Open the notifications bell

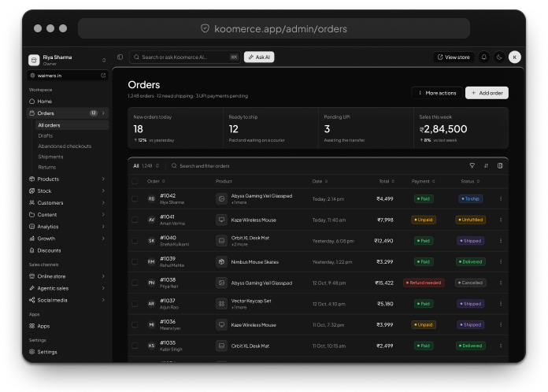pos(484,57)
